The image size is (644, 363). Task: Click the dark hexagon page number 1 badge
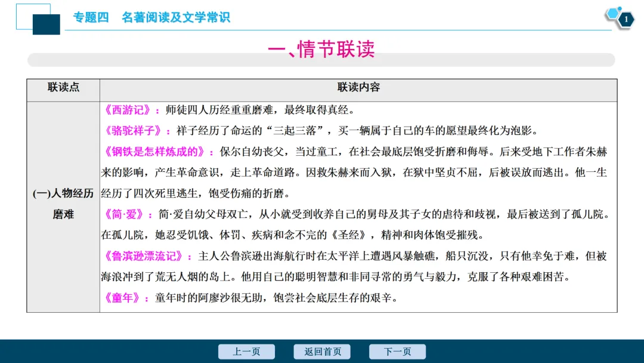tap(626, 20)
